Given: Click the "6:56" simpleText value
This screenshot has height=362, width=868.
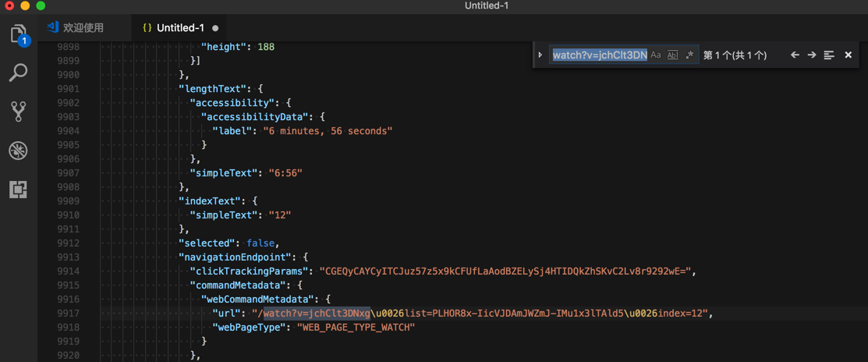Looking at the screenshot, I should tap(285, 173).
